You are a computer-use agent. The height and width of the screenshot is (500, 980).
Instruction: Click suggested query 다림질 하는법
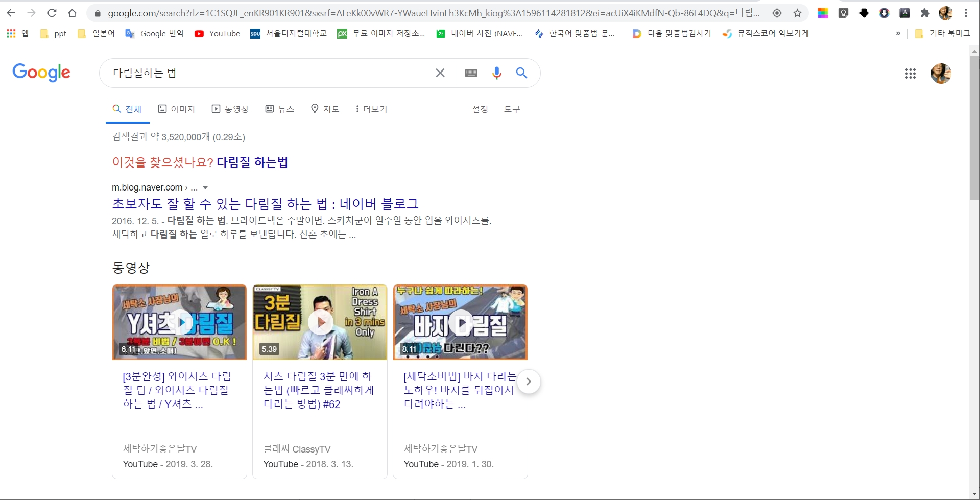tap(252, 162)
